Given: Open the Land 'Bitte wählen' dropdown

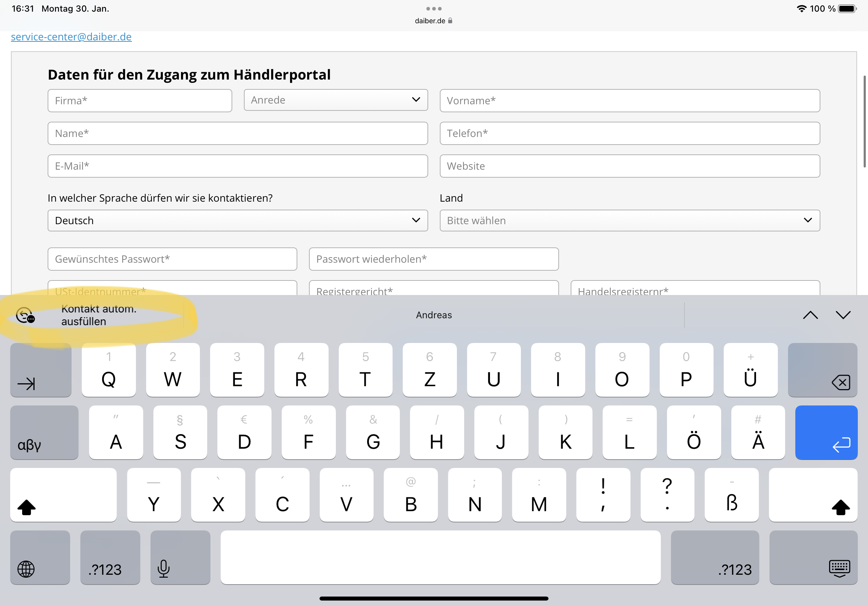Looking at the screenshot, I should [630, 221].
